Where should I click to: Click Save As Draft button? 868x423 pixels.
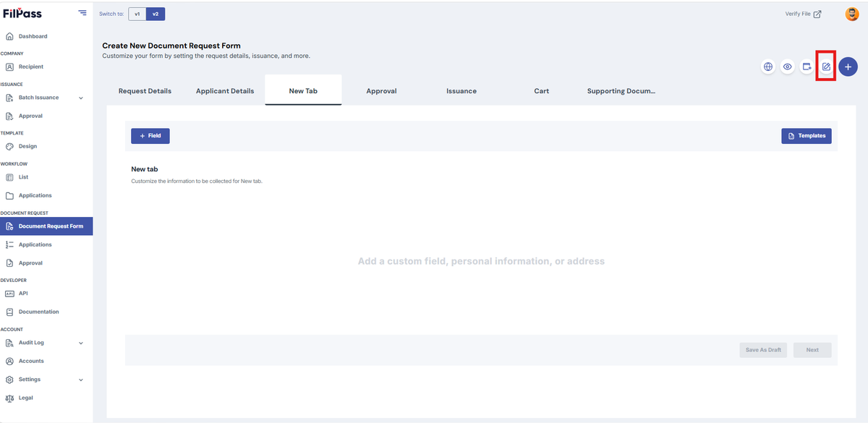tap(763, 350)
